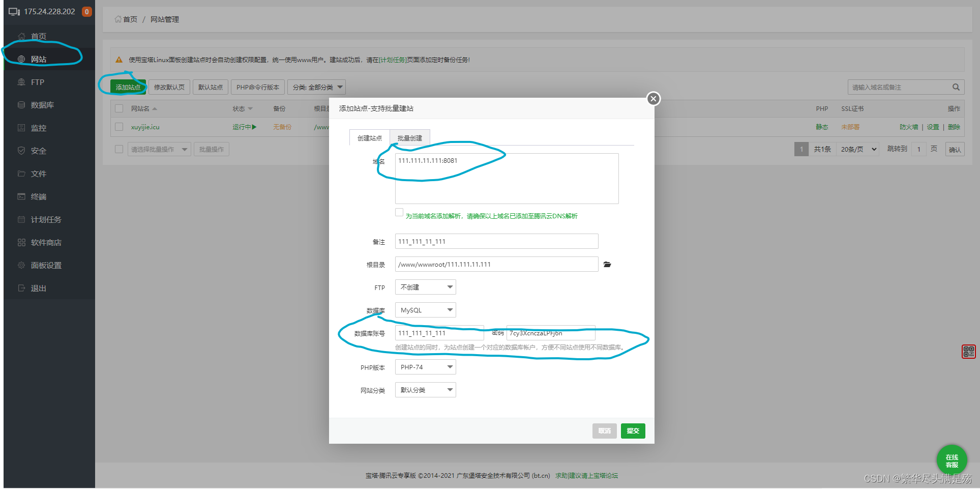The image size is (980, 489).
Task: Switch to the 创建站点 tab
Action: point(369,138)
